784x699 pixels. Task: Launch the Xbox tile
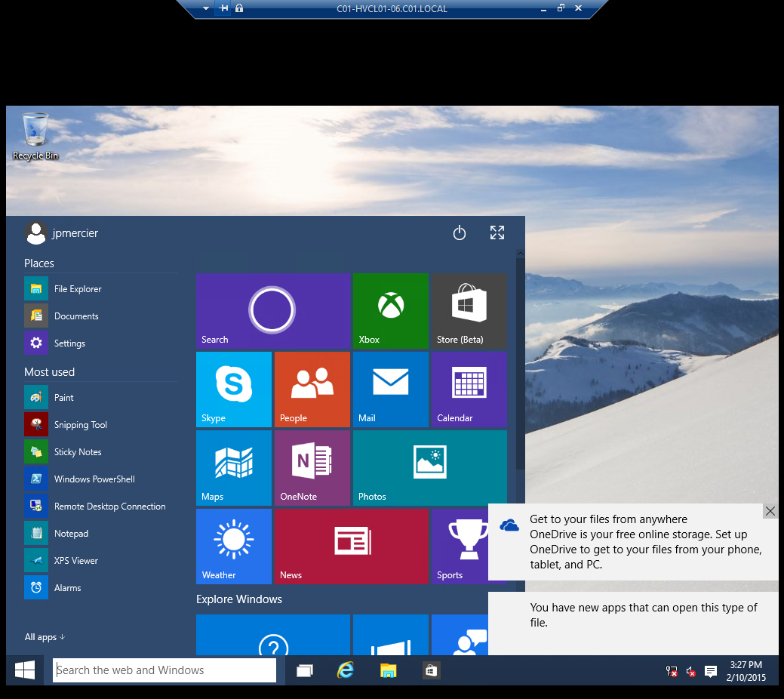391,311
